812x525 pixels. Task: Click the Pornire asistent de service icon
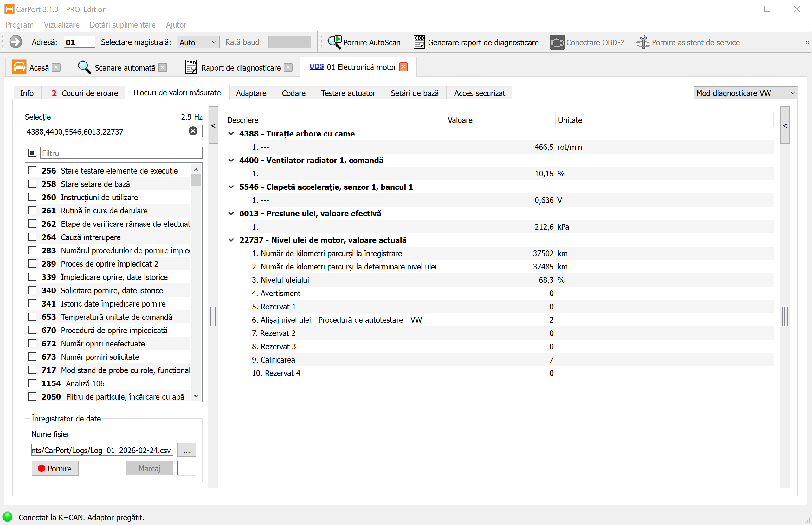tap(643, 42)
